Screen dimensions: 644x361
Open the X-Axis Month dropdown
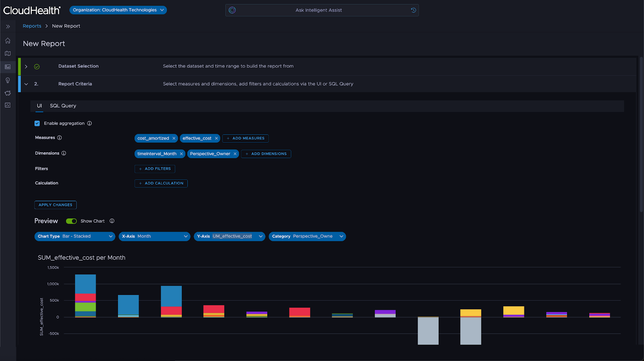[x=155, y=237]
